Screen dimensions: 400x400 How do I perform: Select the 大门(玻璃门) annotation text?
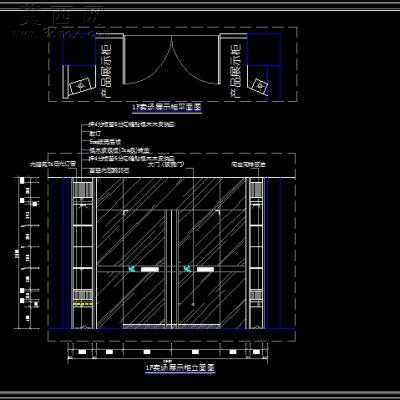(x=165, y=164)
